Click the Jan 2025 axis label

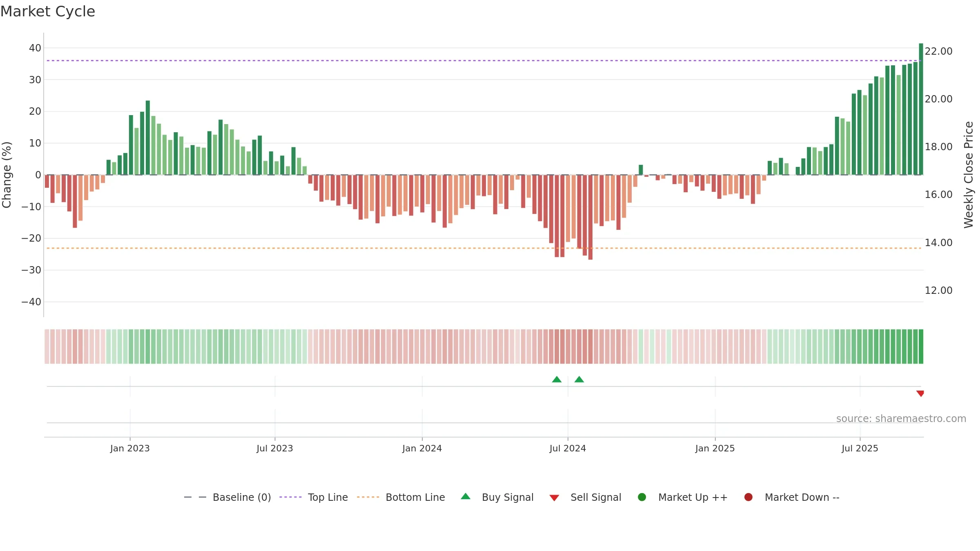tap(715, 449)
